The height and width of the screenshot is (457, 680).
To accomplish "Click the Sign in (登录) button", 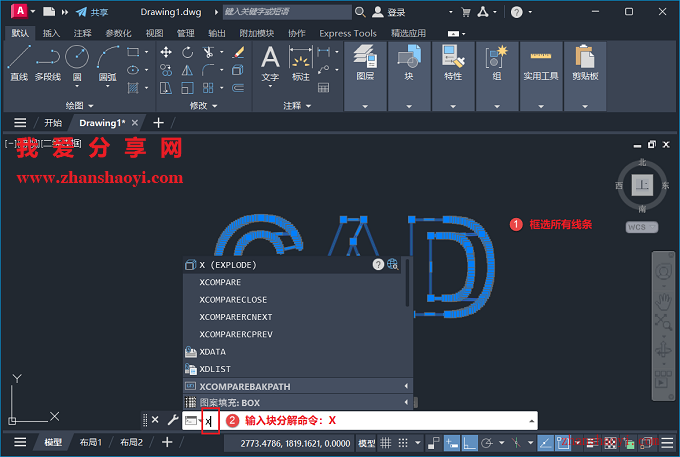I will coord(389,12).
